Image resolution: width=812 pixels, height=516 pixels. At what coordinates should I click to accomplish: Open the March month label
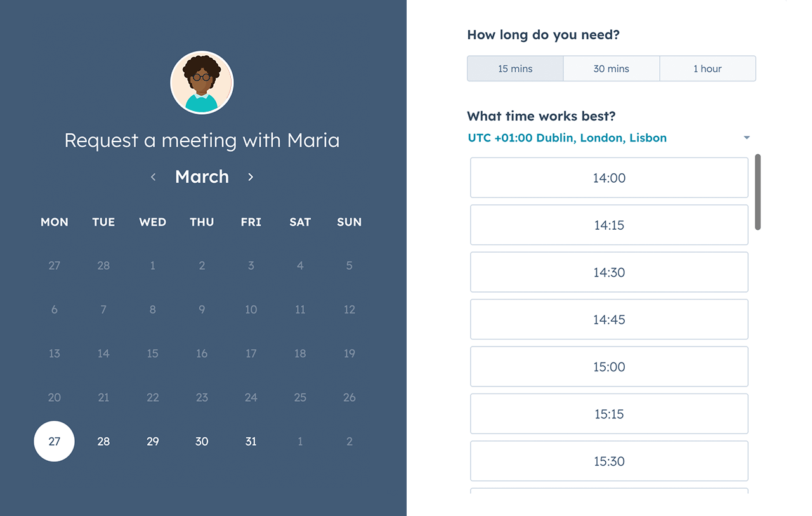[x=202, y=176]
